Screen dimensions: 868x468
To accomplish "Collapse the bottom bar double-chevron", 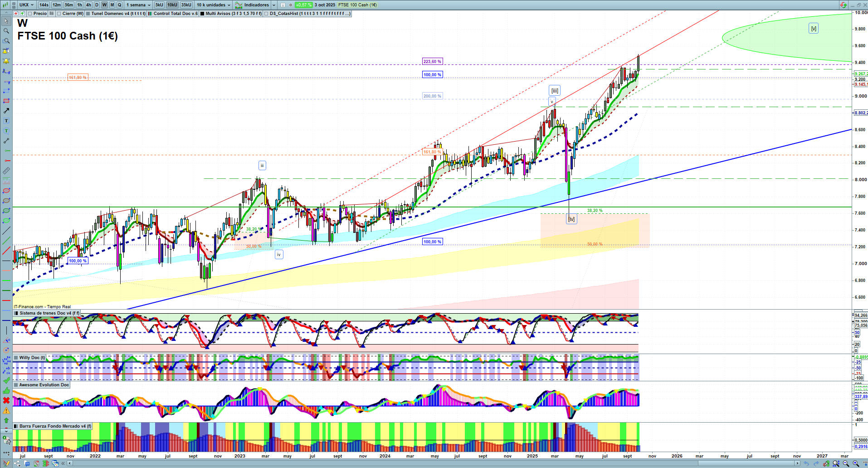I will (63, 463).
